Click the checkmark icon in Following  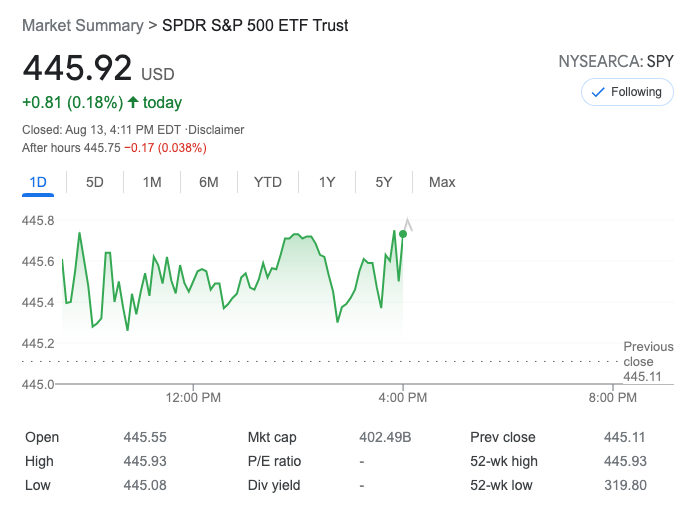click(x=598, y=92)
